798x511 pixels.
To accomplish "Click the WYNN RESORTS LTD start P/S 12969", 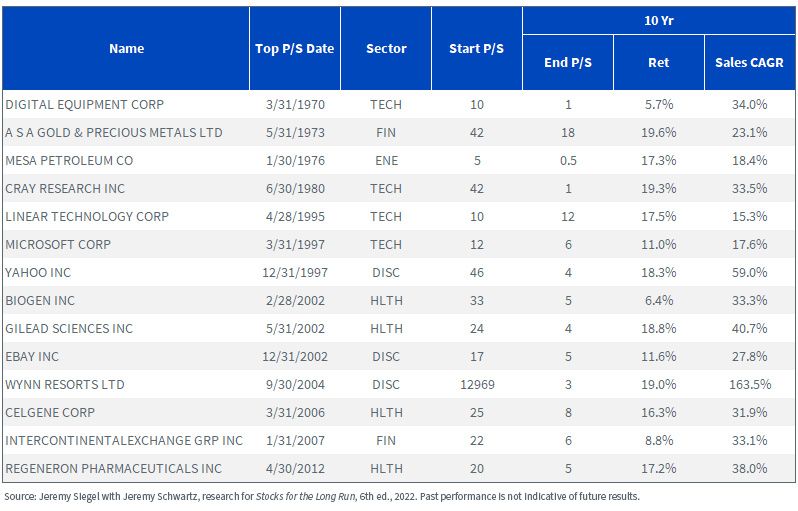I will tap(477, 385).
